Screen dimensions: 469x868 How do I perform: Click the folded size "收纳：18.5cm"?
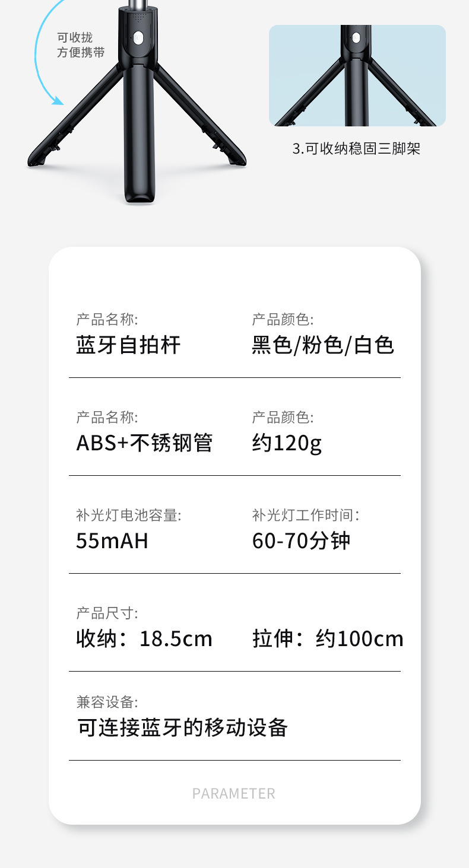point(144,639)
